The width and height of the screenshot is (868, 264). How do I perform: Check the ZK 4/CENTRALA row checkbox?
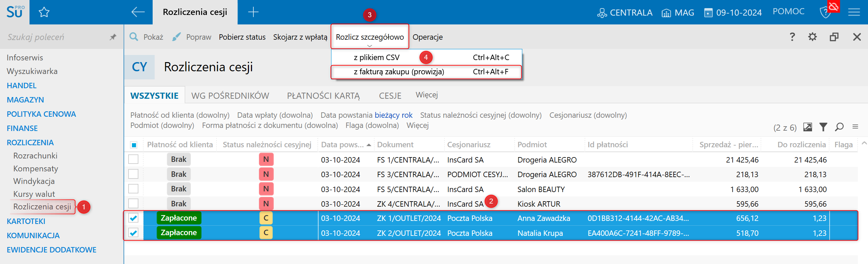tap(133, 204)
